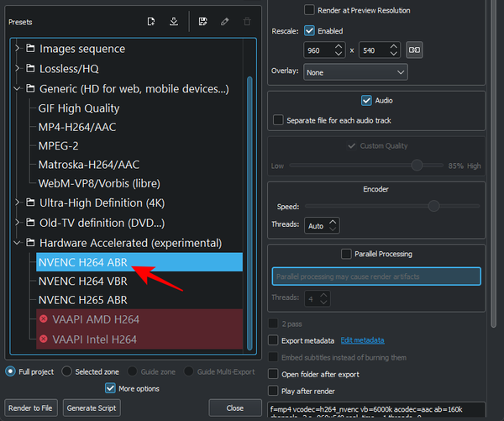Image resolution: width=504 pixels, height=421 pixels.
Task: Click the Custom Quality slider handle
Action: click(x=417, y=165)
